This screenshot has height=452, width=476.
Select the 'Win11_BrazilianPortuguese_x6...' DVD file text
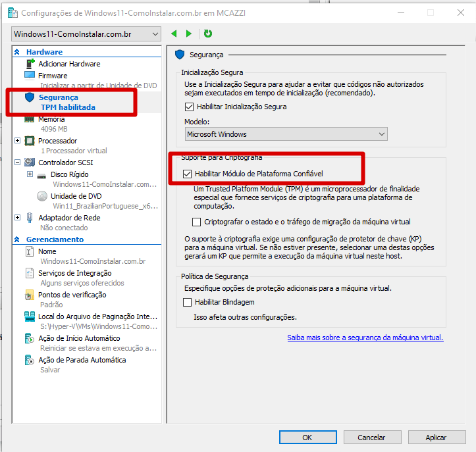tap(105, 207)
